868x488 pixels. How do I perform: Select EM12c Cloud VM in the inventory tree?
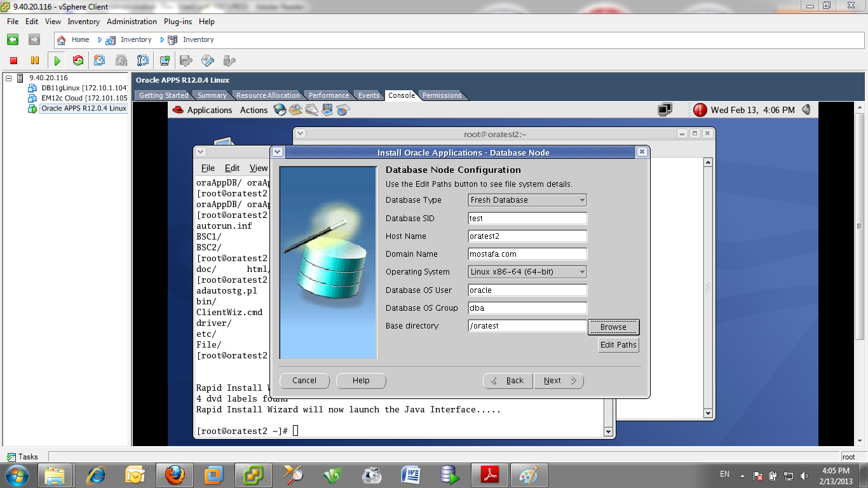[84, 98]
